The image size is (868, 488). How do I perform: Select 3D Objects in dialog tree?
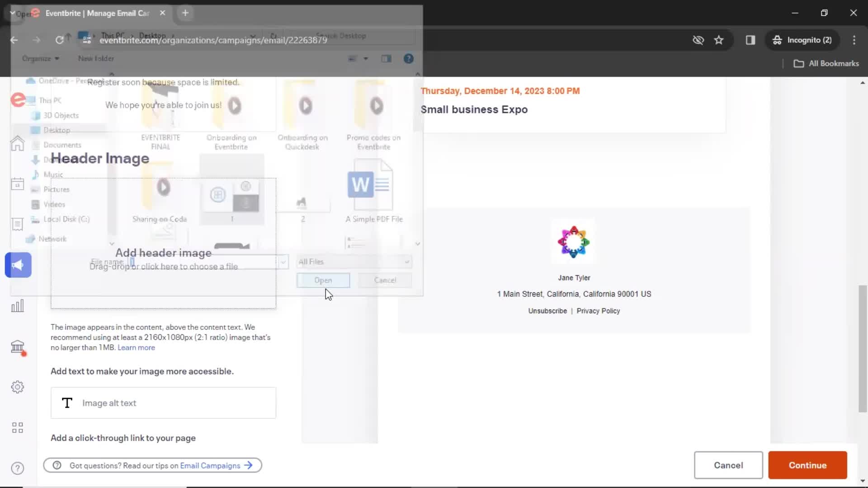click(x=56, y=115)
